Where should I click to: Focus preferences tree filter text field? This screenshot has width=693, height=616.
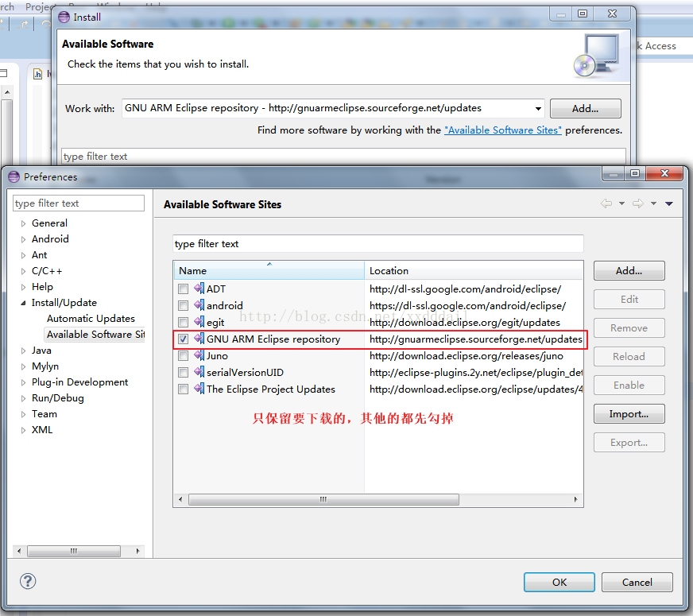[79, 203]
